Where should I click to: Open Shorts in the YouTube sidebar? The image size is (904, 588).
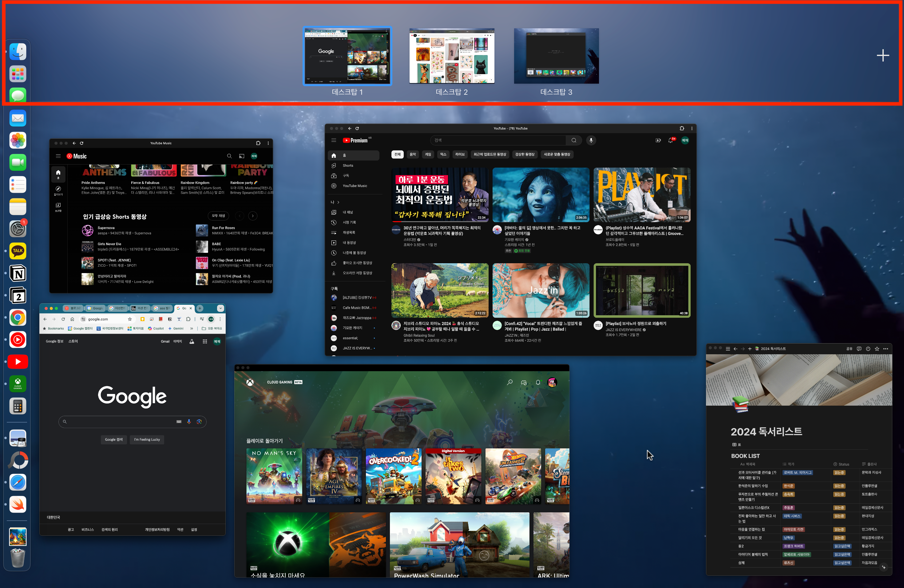tap(347, 166)
